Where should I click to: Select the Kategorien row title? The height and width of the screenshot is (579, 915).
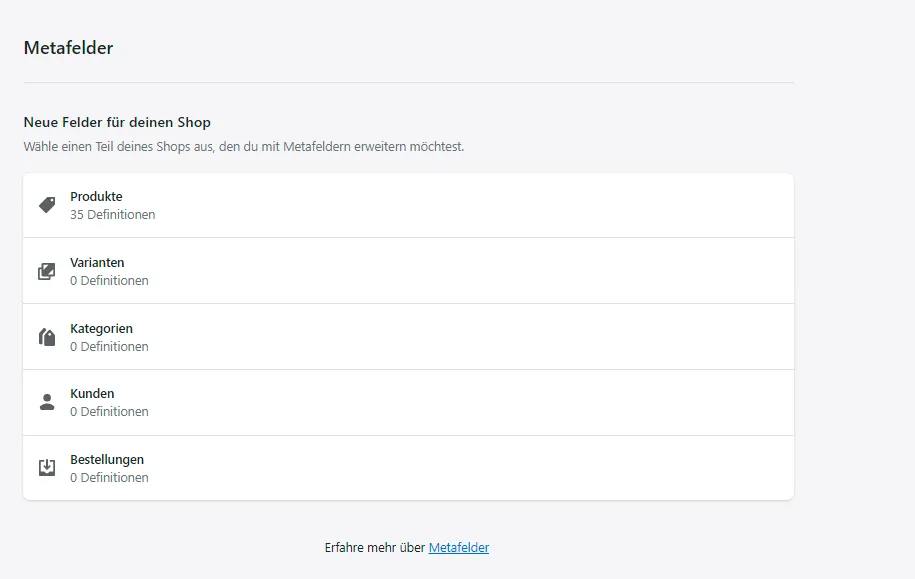point(101,329)
